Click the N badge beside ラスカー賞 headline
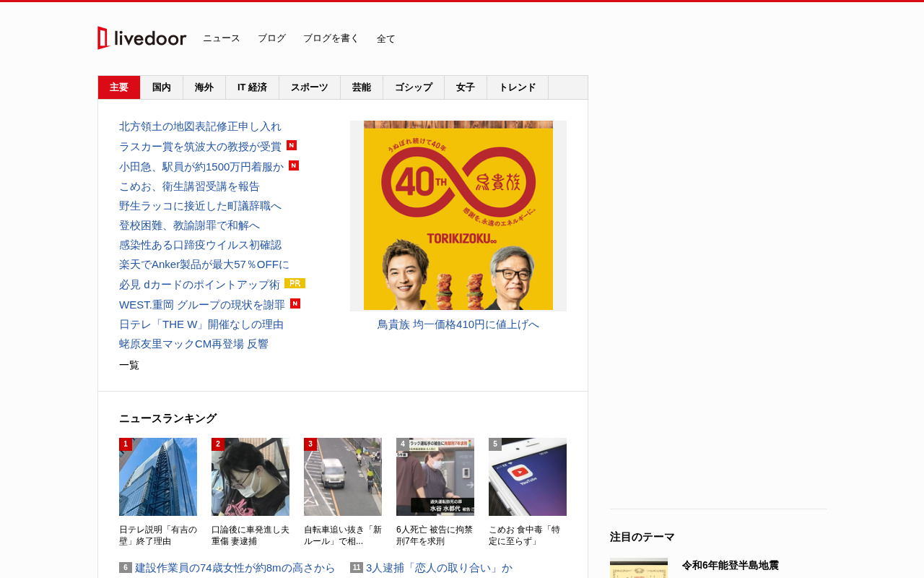The image size is (924, 578). pyautogui.click(x=292, y=145)
